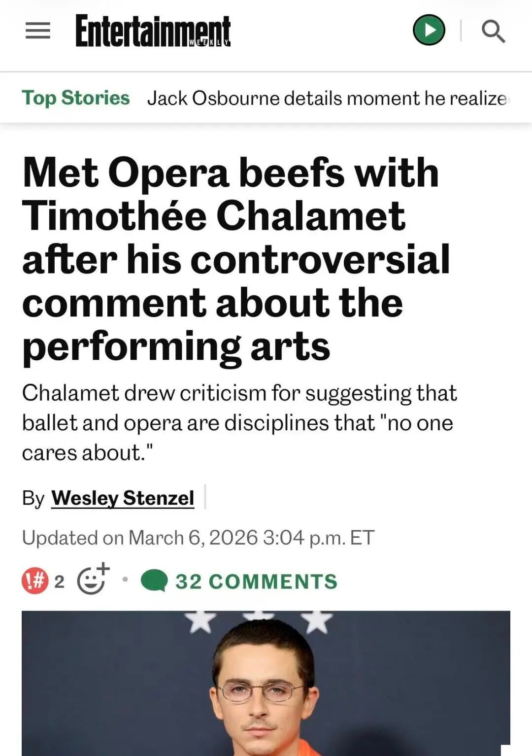The height and width of the screenshot is (756, 532).
Task: Open author Wesley Stenzel's profile link
Action: click(x=123, y=498)
